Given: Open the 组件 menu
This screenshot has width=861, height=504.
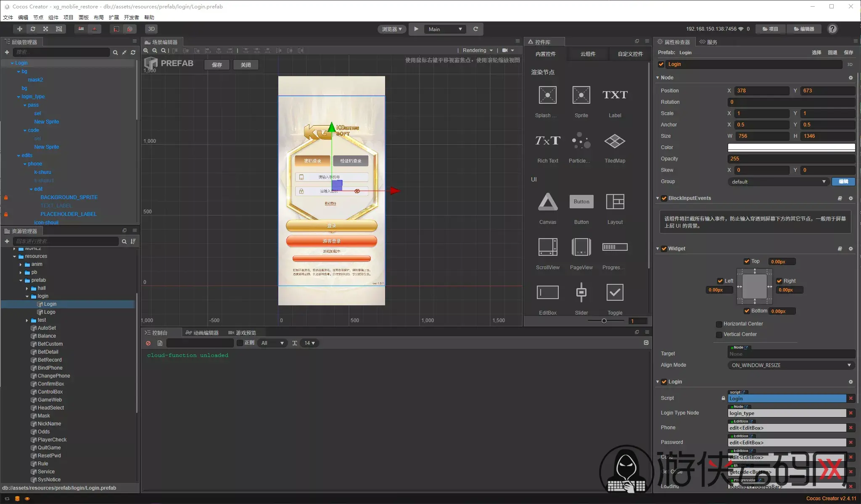Looking at the screenshot, I should [x=53, y=17].
